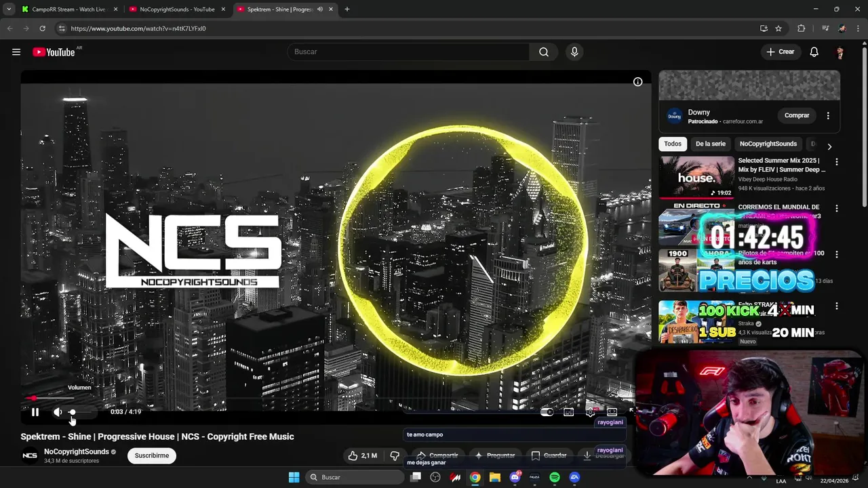Open Windows Start menu

pos(294,477)
